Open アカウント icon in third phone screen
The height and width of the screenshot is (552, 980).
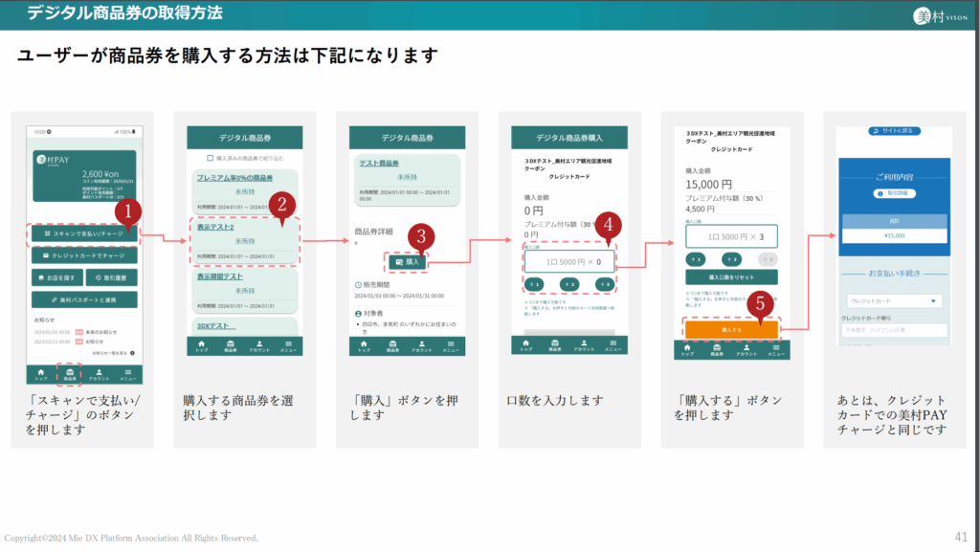click(421, 346)
